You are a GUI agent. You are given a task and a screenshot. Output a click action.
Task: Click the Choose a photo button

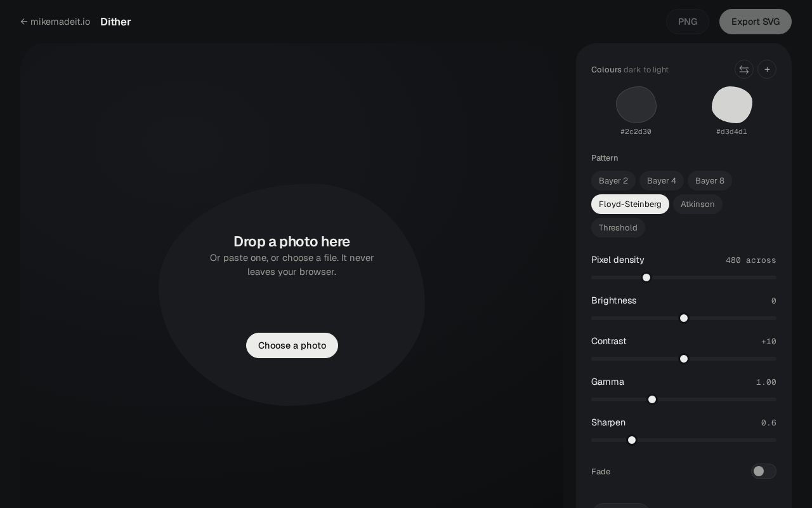pos(292,345)
